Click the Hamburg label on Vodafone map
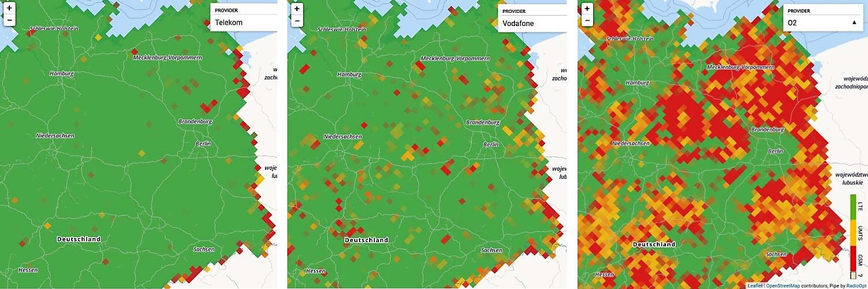The height and width of the screenshot is (289, 868). tap(350, 75)
